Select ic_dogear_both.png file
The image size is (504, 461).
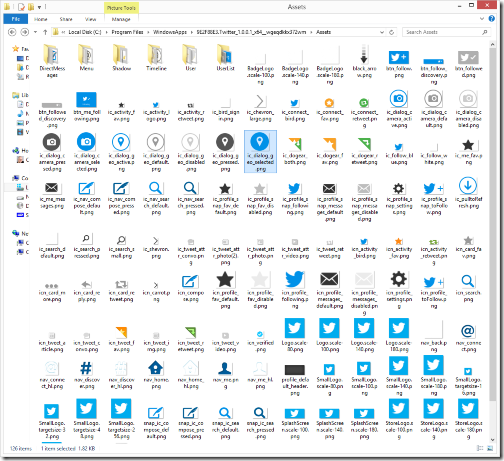295,151
